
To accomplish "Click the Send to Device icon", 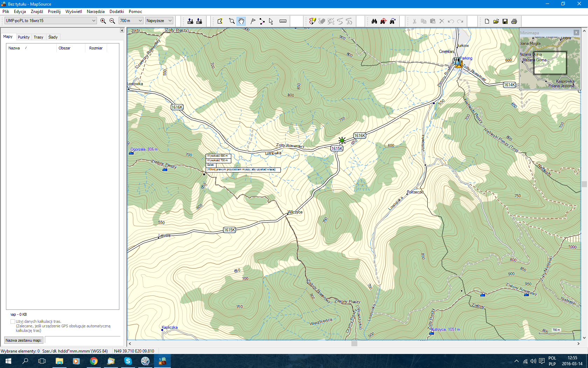I will click(190, 21).
